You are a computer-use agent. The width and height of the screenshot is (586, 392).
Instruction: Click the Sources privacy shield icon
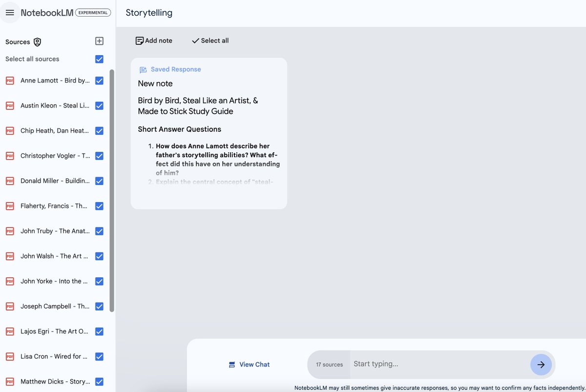[x=37, y=42]
